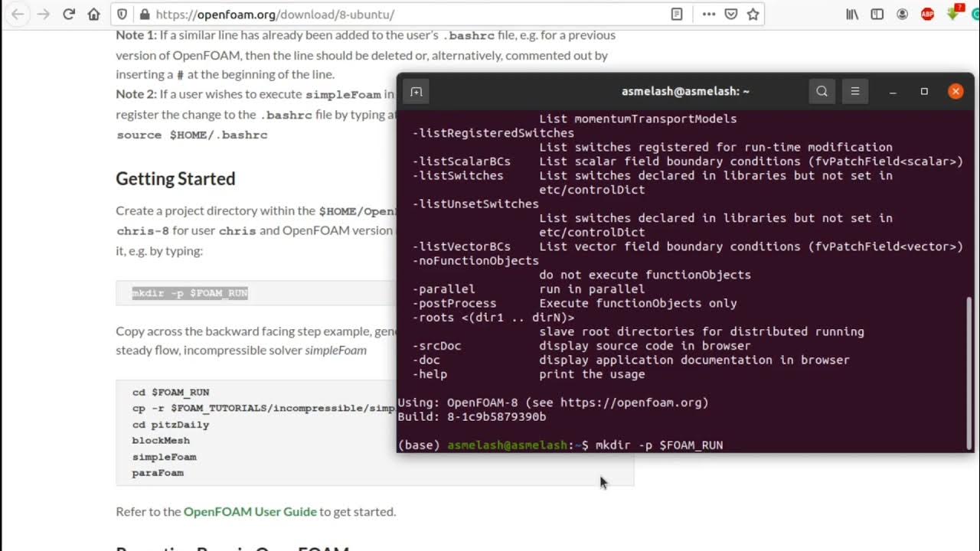Open a new terminal tab icon

pos(416,91)
